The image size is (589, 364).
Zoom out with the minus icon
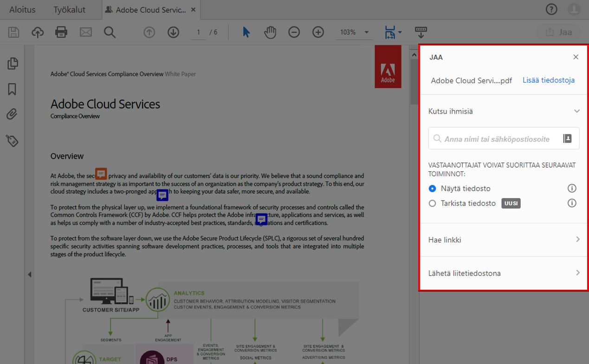[x=294, y=32]
